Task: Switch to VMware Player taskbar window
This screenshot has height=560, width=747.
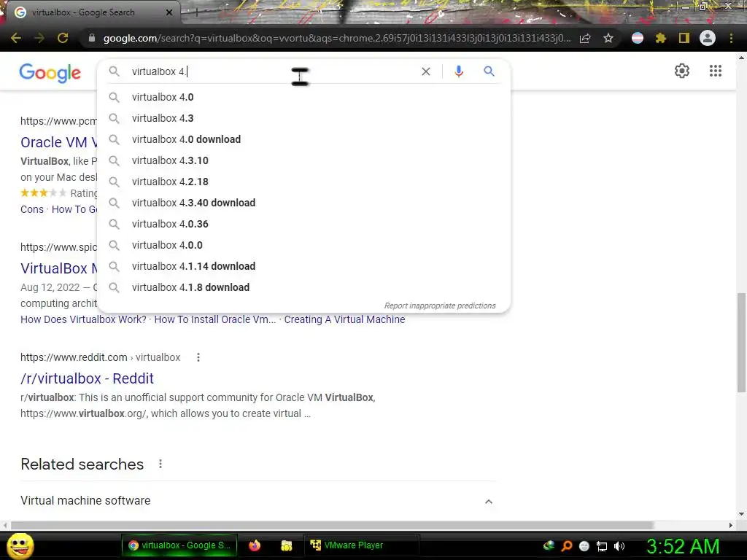Action: click(361, 545)
